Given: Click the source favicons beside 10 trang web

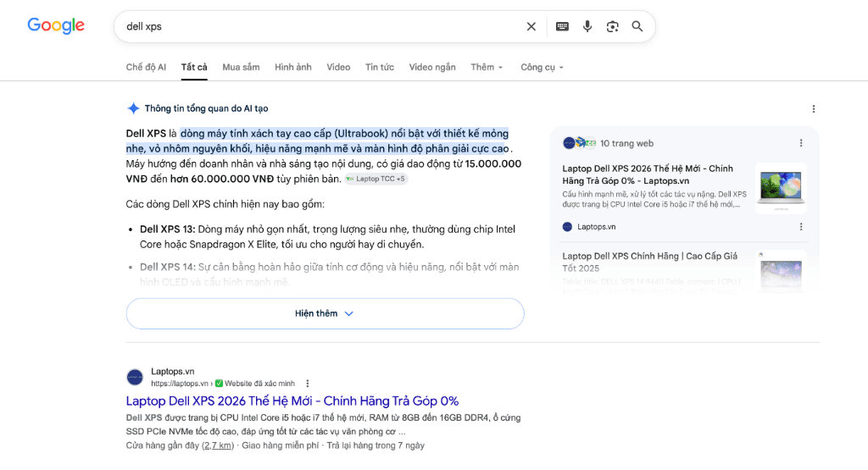Looking at the screenshot, I should pos(579,143).
